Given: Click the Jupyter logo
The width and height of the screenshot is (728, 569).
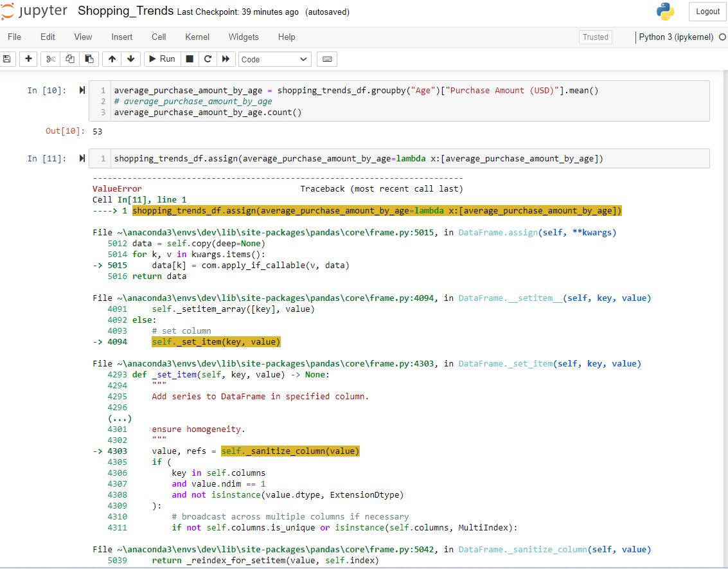Looking at the screenshot, I should point(34,11).
